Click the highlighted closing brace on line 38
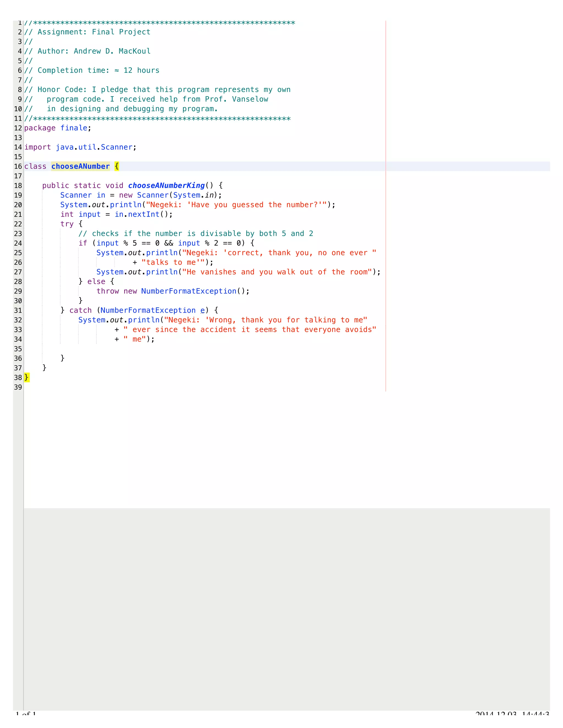This screenshot has height=728, width=563. [x=27, y=378]
